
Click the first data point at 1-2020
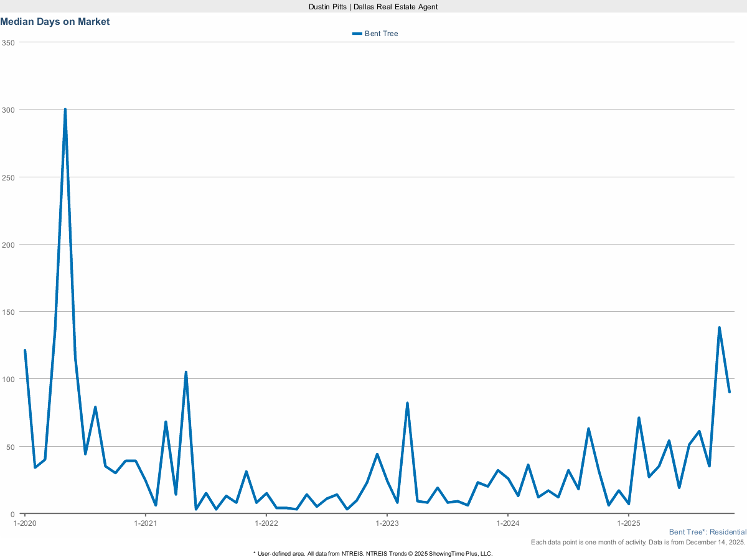click(24, 351)
